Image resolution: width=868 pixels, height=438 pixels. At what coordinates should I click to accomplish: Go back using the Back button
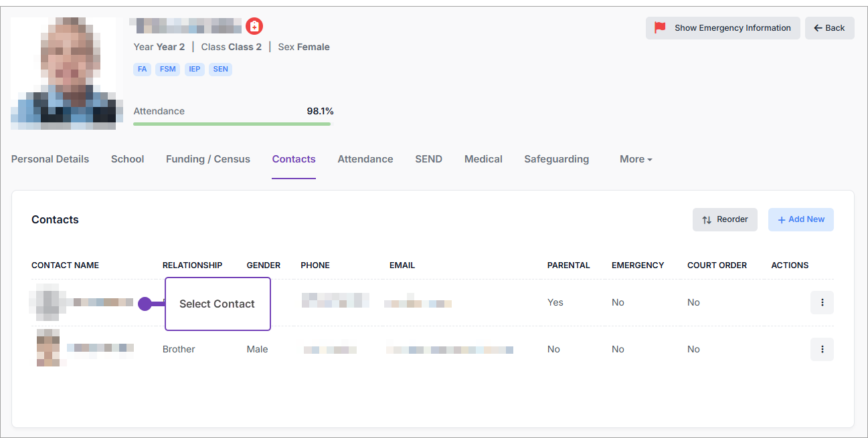point(829,28)
